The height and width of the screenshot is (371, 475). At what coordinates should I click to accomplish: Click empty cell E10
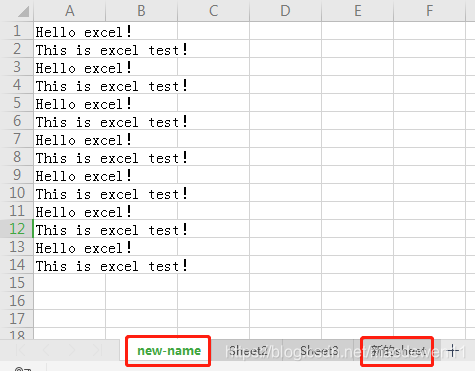point(358,193)
